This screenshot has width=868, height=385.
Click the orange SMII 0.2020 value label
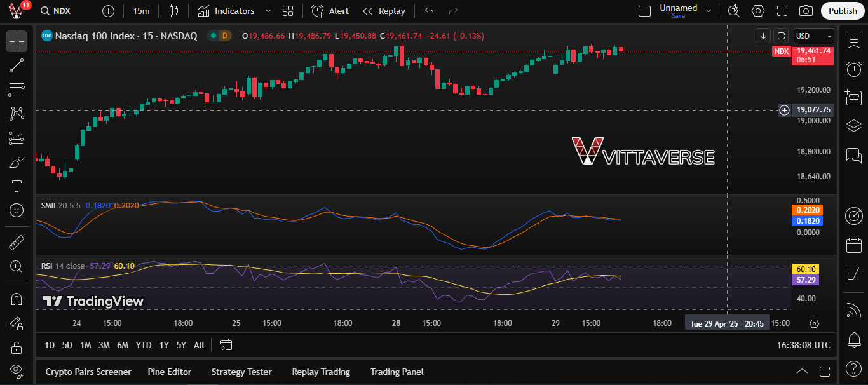coord(806,210)
